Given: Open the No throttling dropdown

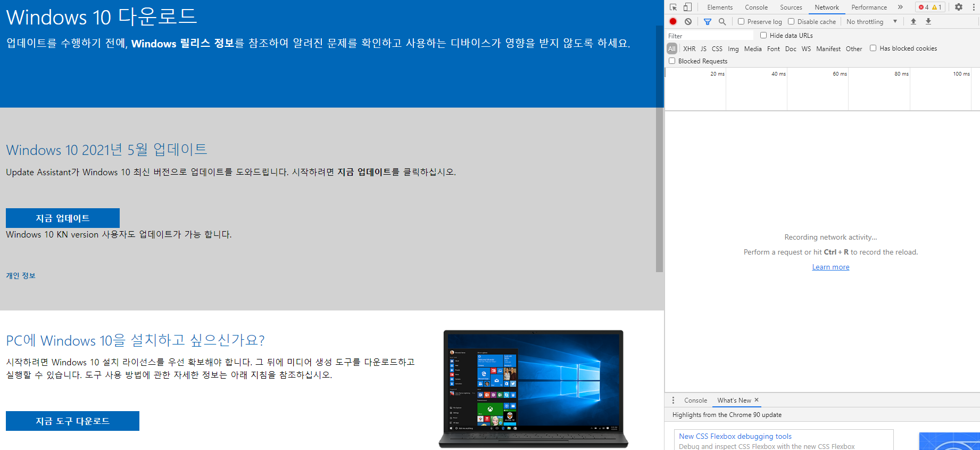Looking at the screenshot, I should tap(872, 22).
